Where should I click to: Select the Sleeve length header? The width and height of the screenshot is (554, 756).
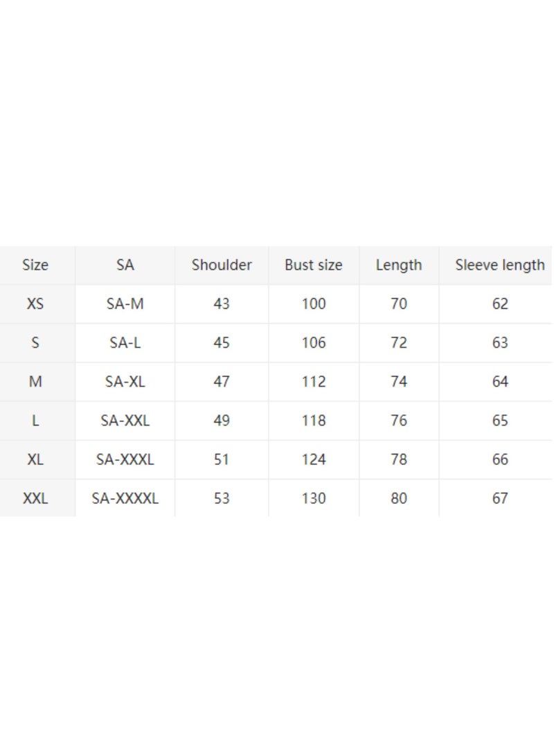tap(500, 265)
